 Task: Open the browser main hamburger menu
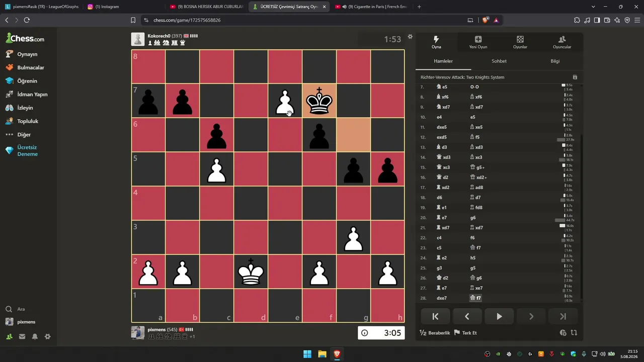[637, 20]
